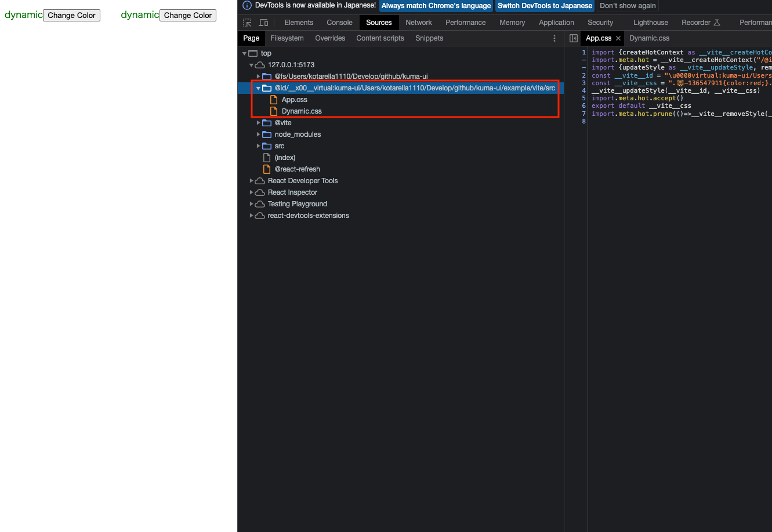Expand the node_modules folder
772x532 pixels.
pyautogui.click(x=259, y=134)
